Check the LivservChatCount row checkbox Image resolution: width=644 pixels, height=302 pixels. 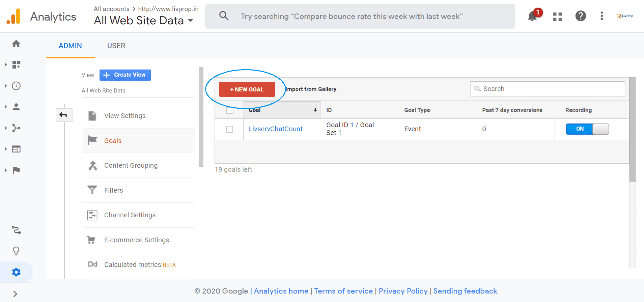229,129
